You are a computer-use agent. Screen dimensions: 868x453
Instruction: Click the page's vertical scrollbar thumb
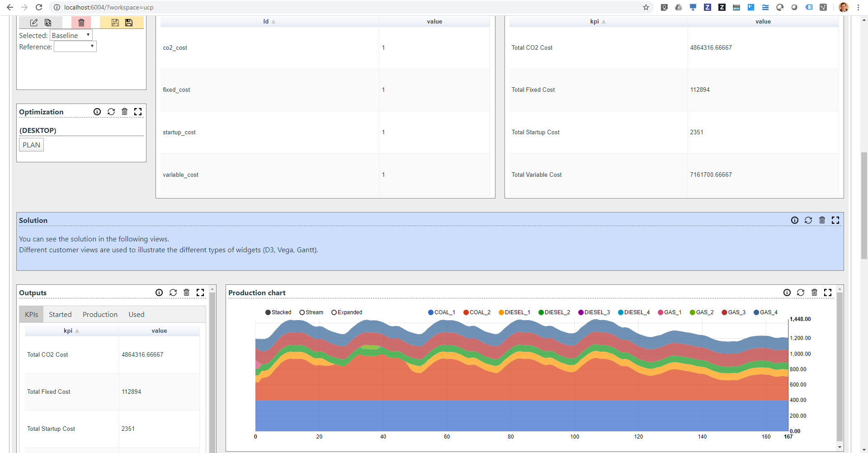click(x=864, y=206)
